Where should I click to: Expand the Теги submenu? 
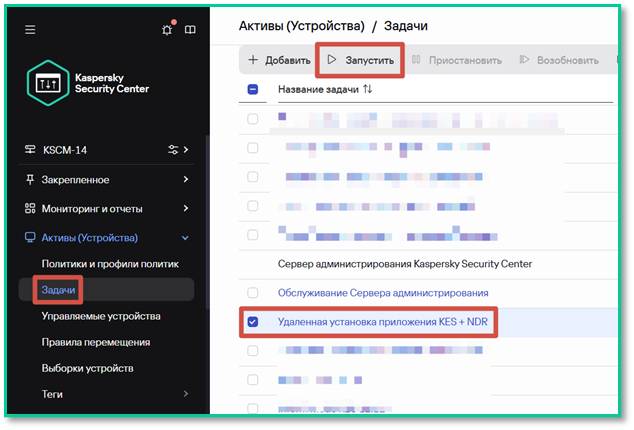coord(186,394)
